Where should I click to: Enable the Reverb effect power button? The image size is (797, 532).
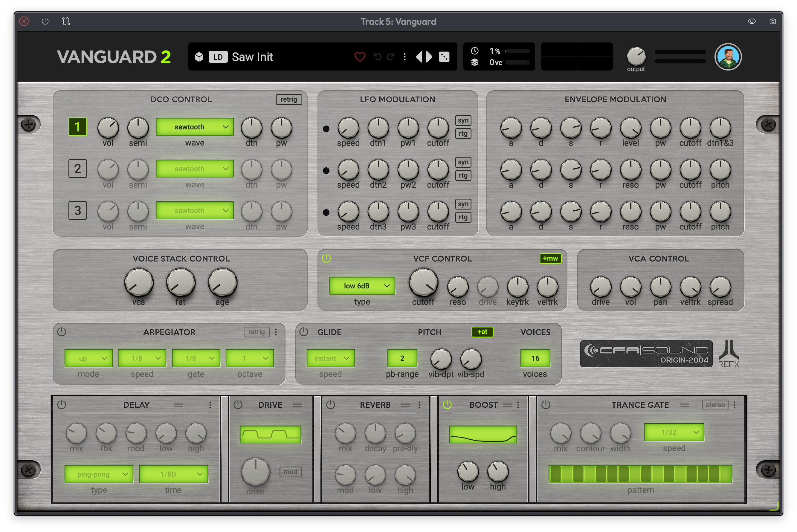(x=330, y=404)
